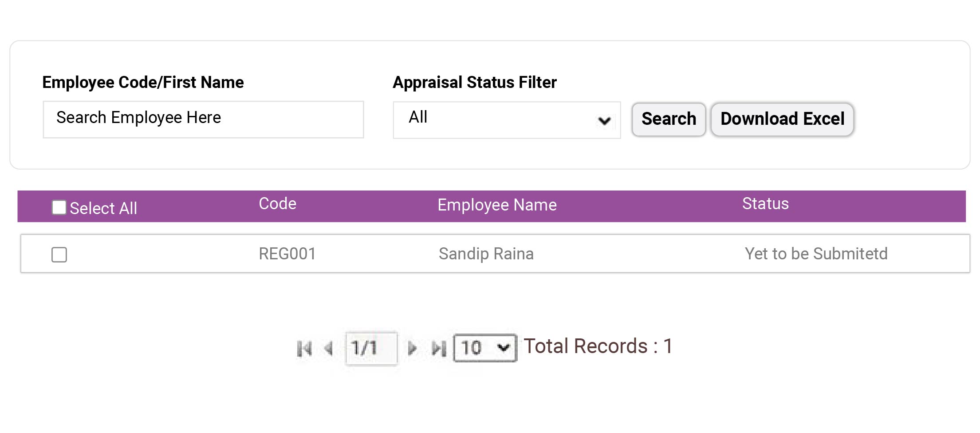The width and height of the screenshot is (980, 433).
Task: Click the page number field showing 1/1
Action: [x=371, y=348]
